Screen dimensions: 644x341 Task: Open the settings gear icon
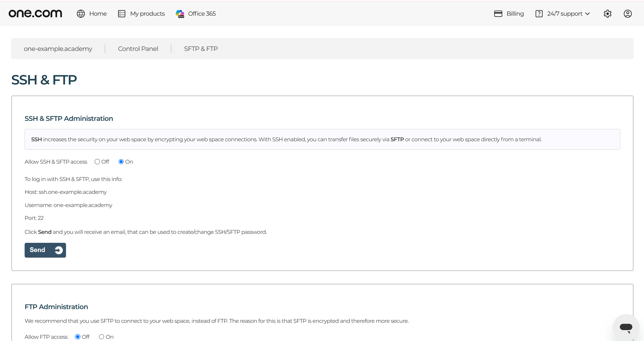pyautogui.click(x=608, y=14)
